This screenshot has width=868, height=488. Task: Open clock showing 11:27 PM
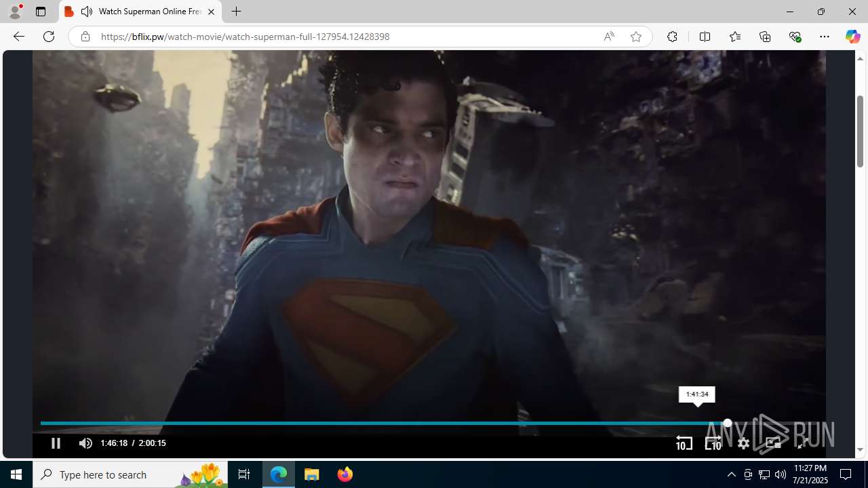click(x=810, y=474)
